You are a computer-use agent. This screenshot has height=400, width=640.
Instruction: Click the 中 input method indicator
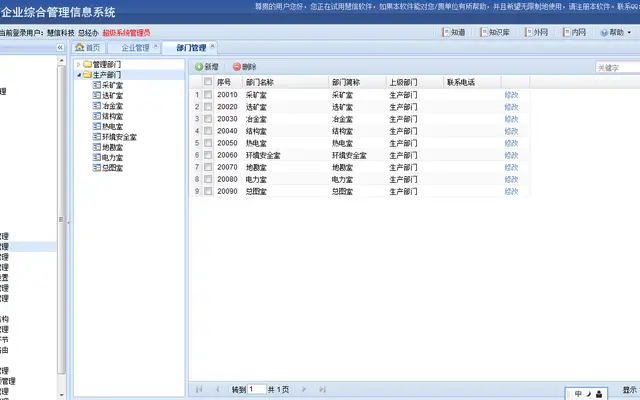[x=578, y=394]
